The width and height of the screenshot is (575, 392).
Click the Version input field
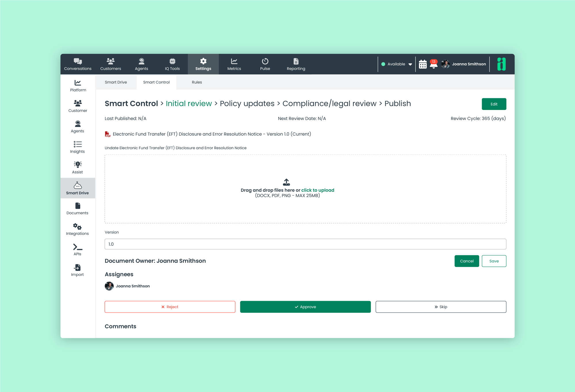[305, 244]
